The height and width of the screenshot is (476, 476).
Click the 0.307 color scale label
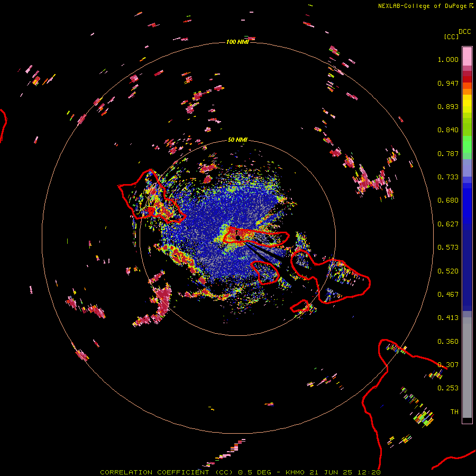(448, 365)
